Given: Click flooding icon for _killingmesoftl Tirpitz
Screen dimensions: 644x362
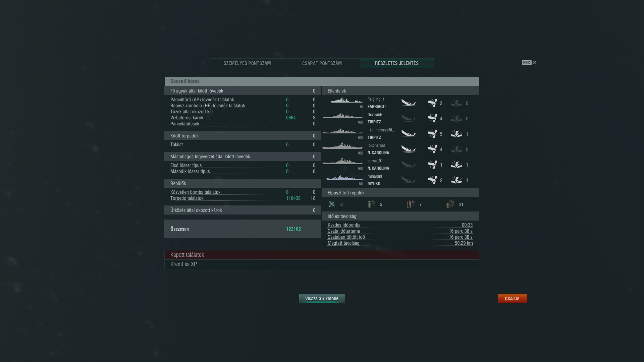Looking at the screenshot, I should (457, 134).
